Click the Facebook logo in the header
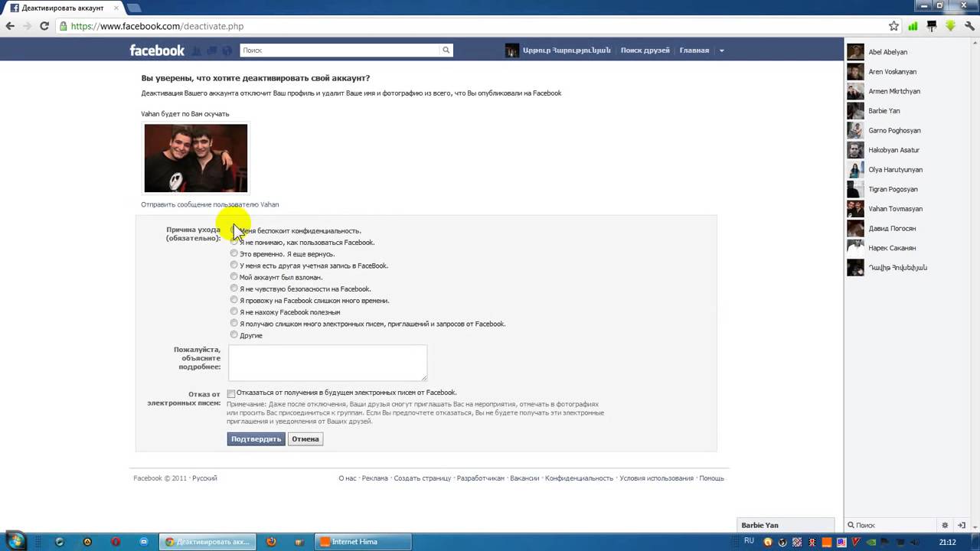The width and height of the screenshot is (980, 551). [x=157, y=51]
